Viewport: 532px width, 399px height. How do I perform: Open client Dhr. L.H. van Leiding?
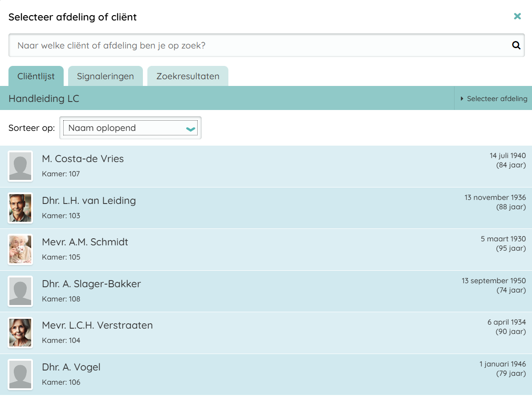click(89, 201)
